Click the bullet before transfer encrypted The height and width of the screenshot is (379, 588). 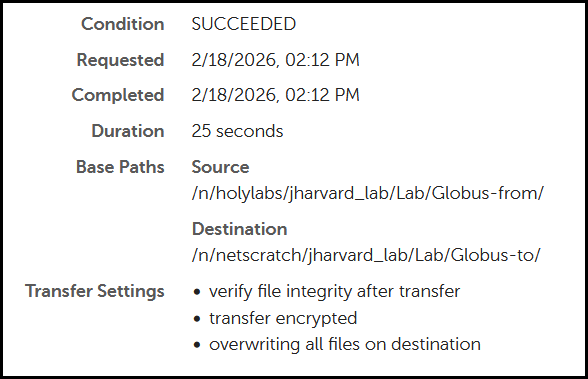pyautogui.click(x=198, y=319)
